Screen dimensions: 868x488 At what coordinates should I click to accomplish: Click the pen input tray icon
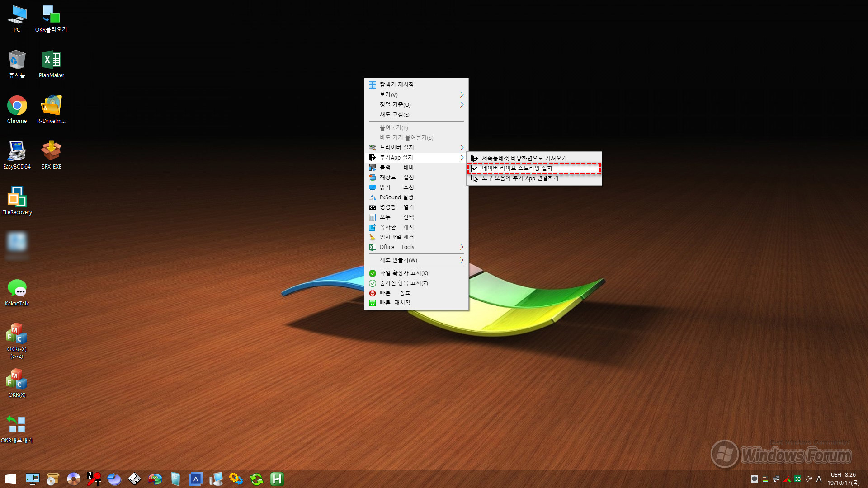(808, 479)
